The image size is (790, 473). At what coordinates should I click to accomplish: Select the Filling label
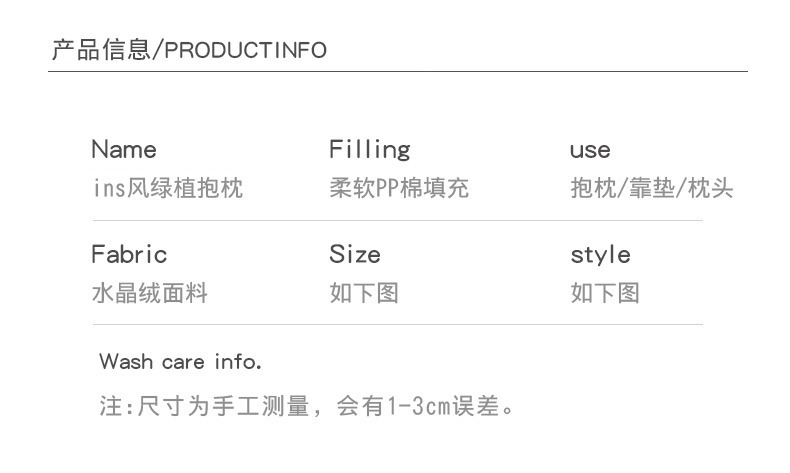[369, 150]
